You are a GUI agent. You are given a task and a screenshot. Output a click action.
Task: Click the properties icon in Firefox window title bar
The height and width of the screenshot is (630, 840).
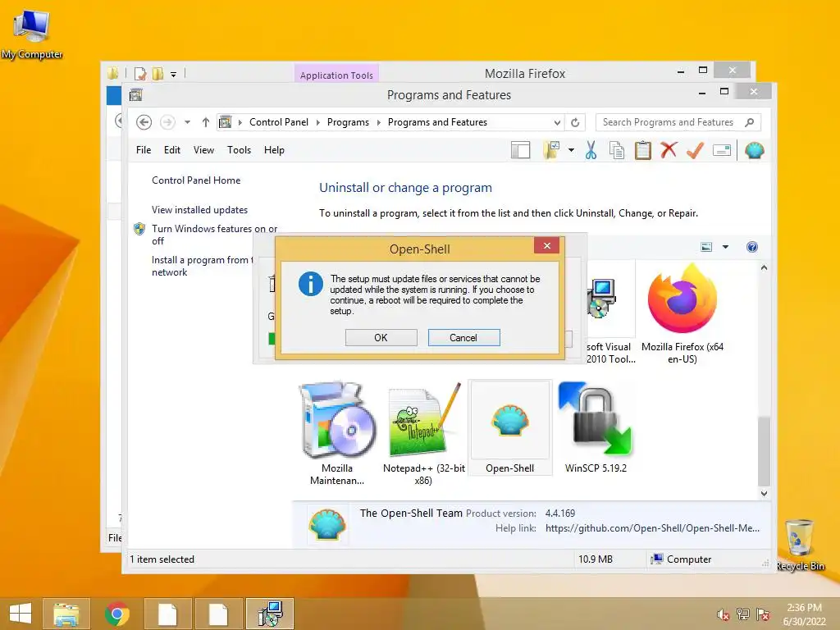(x=140, y=73)
